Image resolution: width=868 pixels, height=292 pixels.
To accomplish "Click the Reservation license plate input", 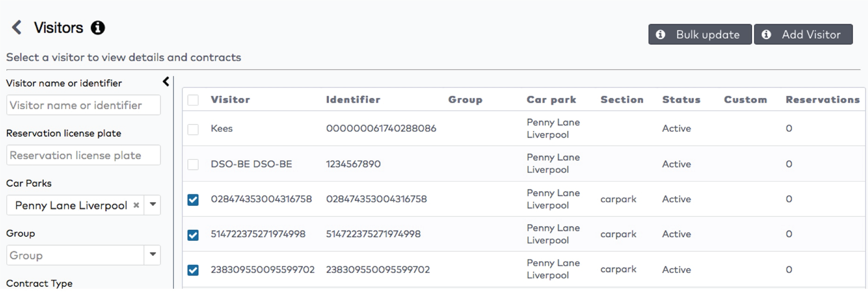I will pos(83,155).
